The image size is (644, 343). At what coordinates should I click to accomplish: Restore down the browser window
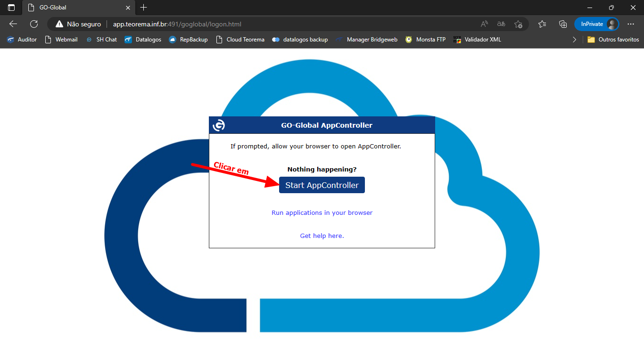click(x=611, y=8)
